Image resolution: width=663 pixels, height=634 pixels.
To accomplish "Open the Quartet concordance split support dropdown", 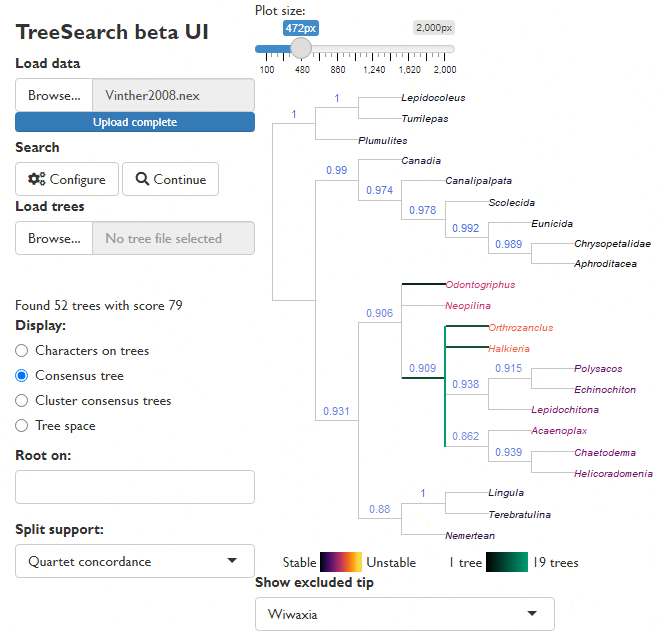I will 135,561.
